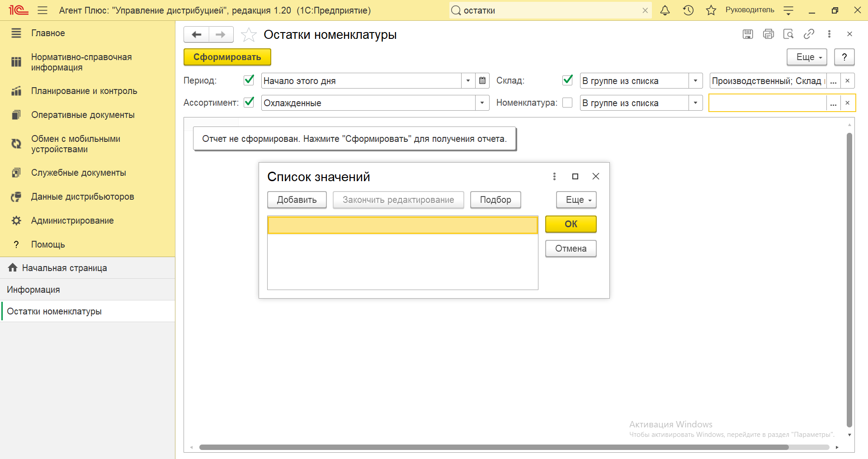Click the search field containing остатки
The image size is (868, 459).
click(x=551, y=10)
